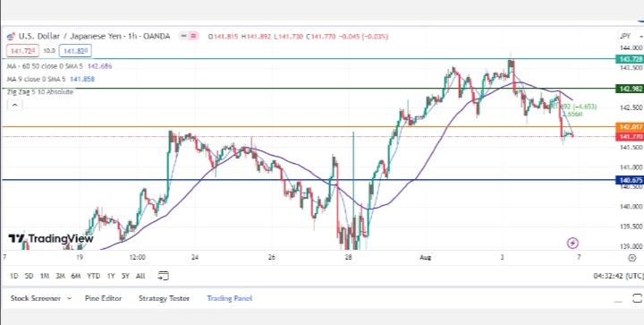The width and height of the screenshot is (644, 325).
Task: Click the 143.728 teal price label
Action: click(x=630, y=59)
